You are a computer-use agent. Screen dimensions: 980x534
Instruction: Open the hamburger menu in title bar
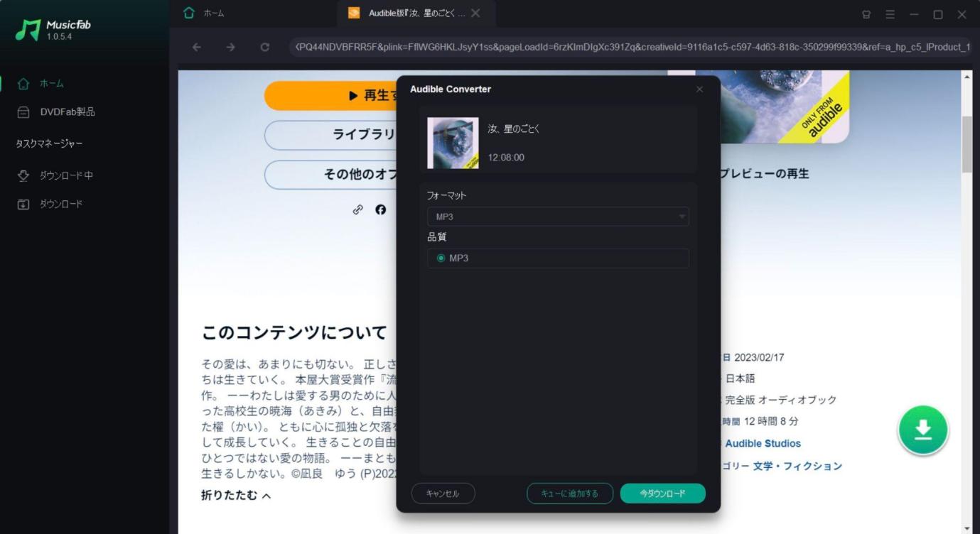[890, 14]
